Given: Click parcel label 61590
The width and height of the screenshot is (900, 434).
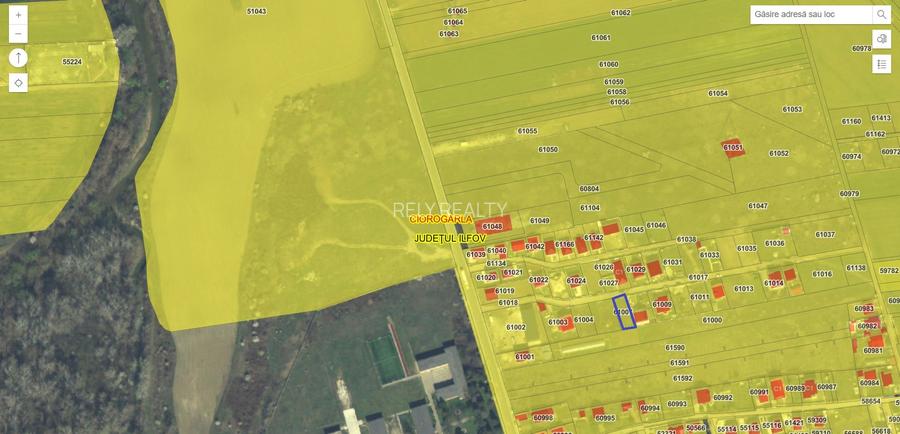Looking at the screenshot, I should [675, 347].
